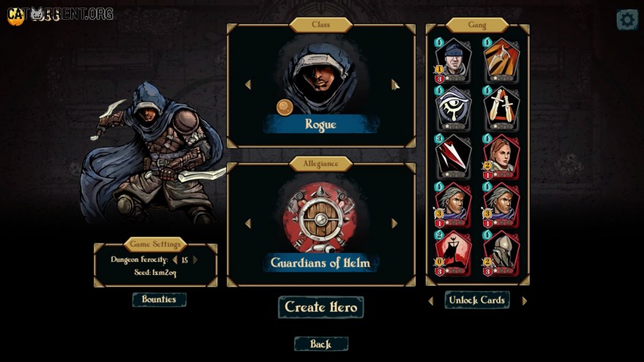Select the crossed daggers gang card
Screen dimensions: 644x362
click(501, 108)
